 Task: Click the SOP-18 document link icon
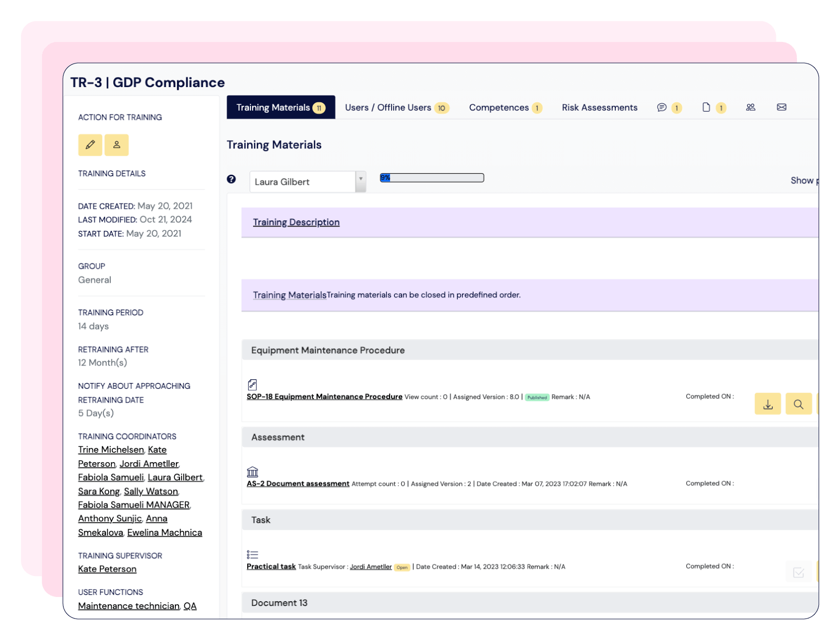(253, 385)
